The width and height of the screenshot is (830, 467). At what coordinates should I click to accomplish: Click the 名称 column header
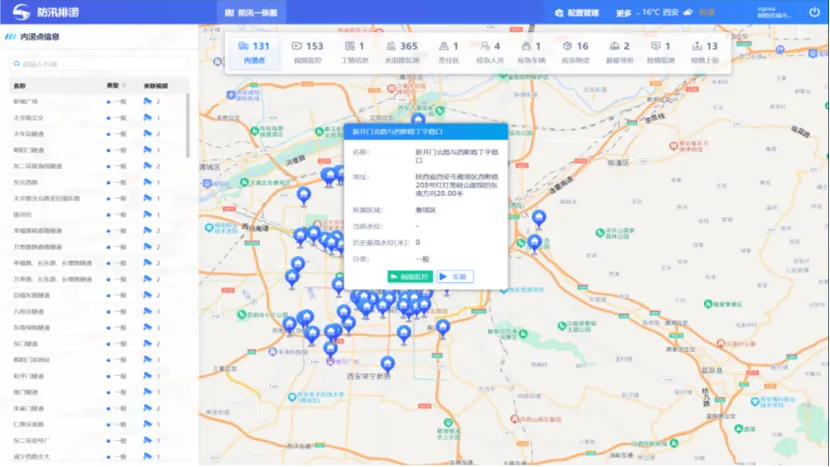pos(20,86)
